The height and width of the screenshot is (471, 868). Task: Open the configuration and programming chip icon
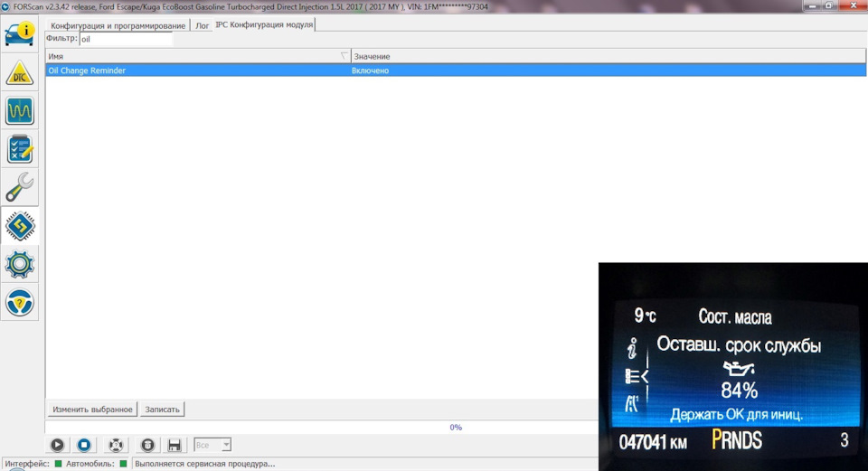pyautogui.click(x=19, y=226)
